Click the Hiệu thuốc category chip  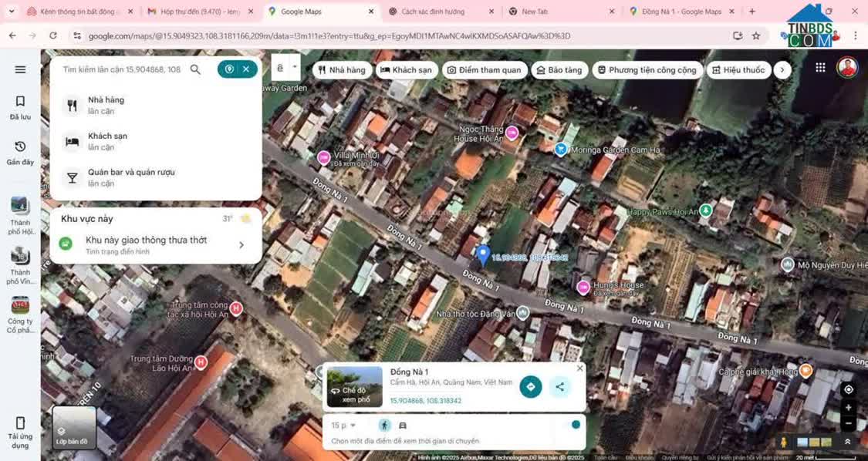click(737, 70)
